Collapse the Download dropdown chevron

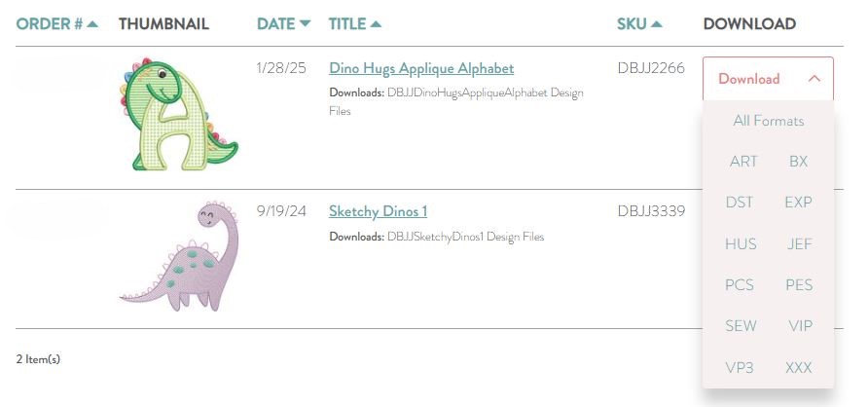coord(814,79)
